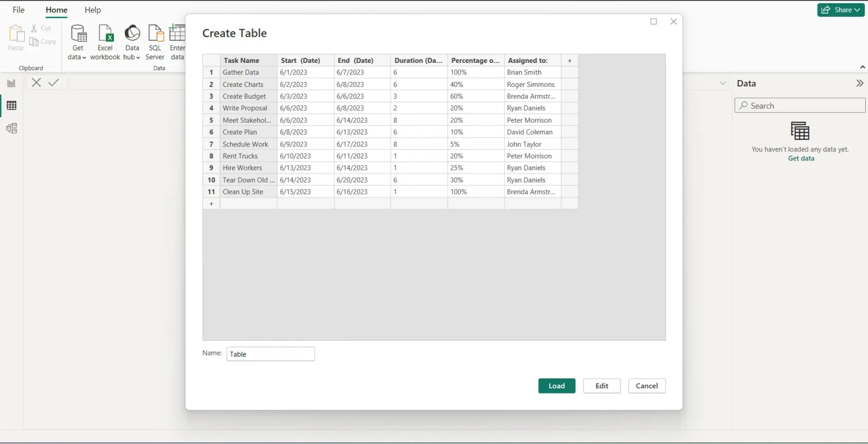Image resolution: width=868 pixels, height=444 pixels.
Task: Select row header 11
Action: click(212, 192)
